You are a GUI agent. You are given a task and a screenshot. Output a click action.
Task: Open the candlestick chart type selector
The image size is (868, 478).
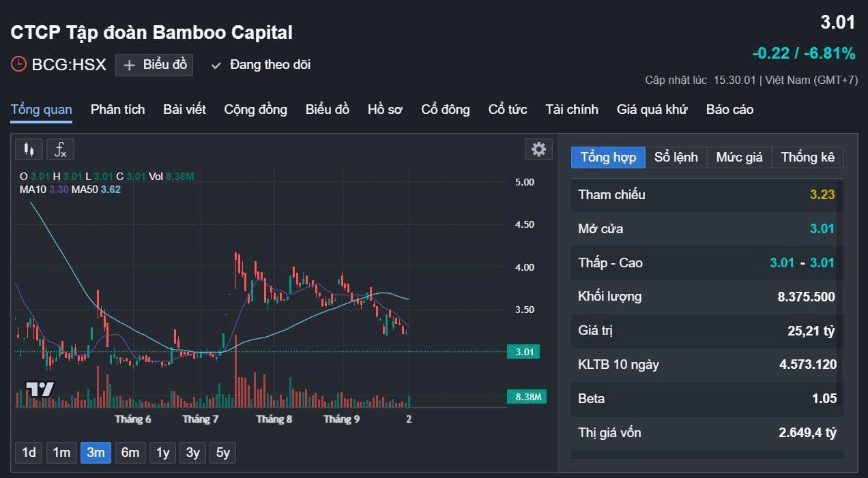click(28, 149)
